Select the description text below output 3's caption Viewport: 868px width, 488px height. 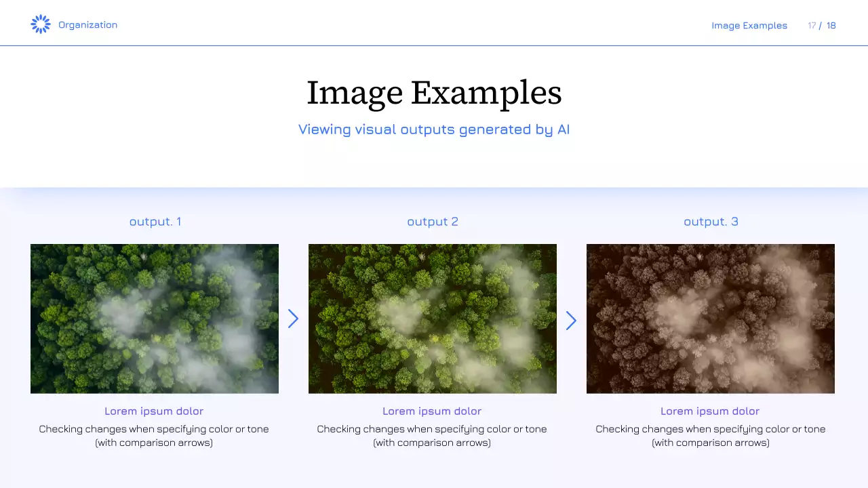[x=710, y=436]
